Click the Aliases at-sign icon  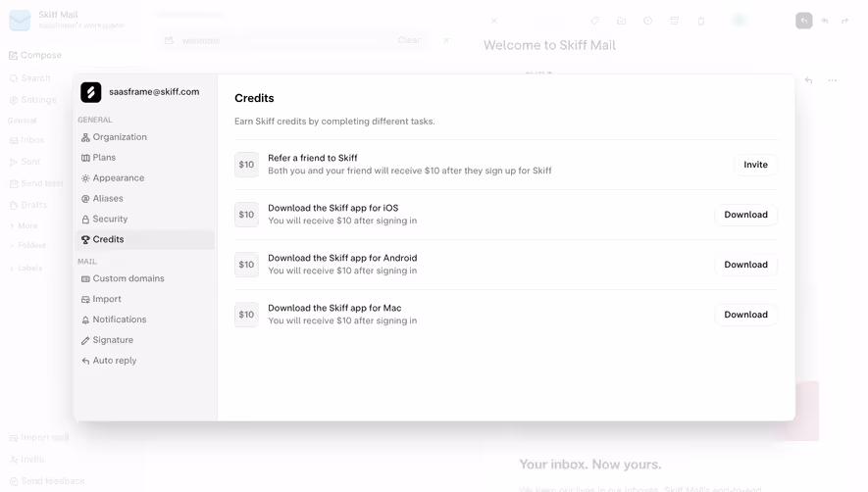coord(85,199)
